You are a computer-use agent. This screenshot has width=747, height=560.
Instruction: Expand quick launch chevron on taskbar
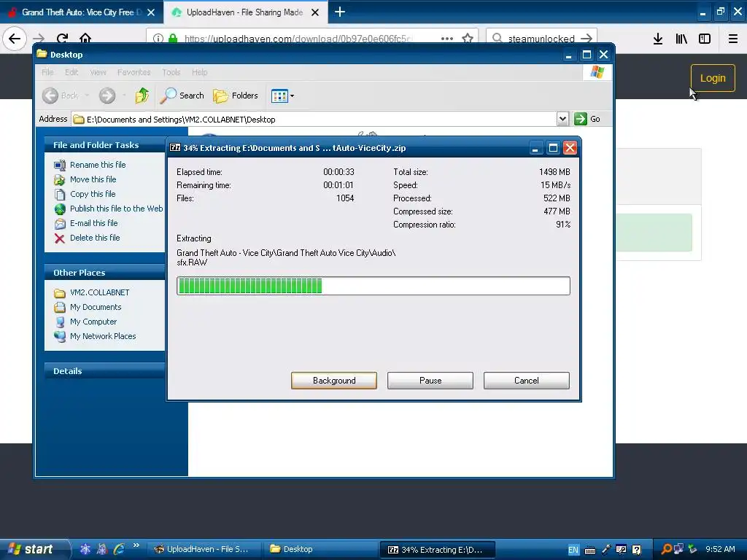(136, 545)
